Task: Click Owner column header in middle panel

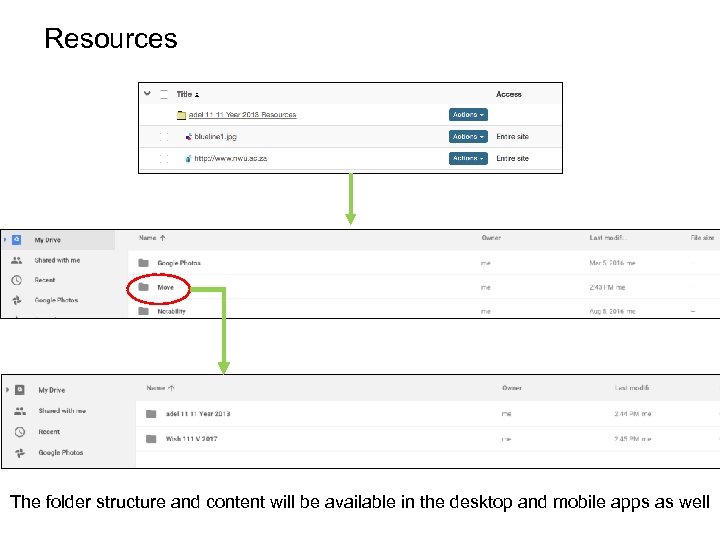Action: (x=491, y=238)
